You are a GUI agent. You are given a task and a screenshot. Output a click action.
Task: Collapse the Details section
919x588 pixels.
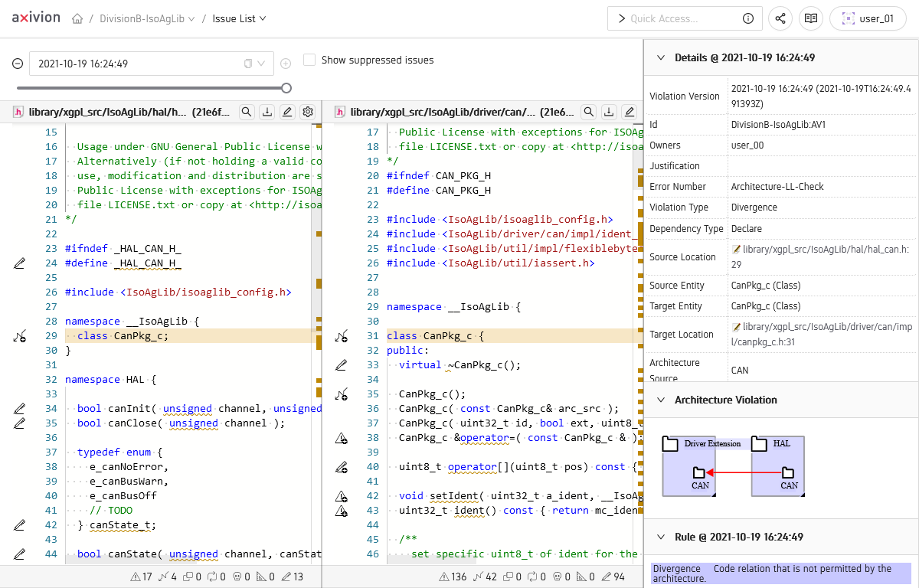coord(661,57)
